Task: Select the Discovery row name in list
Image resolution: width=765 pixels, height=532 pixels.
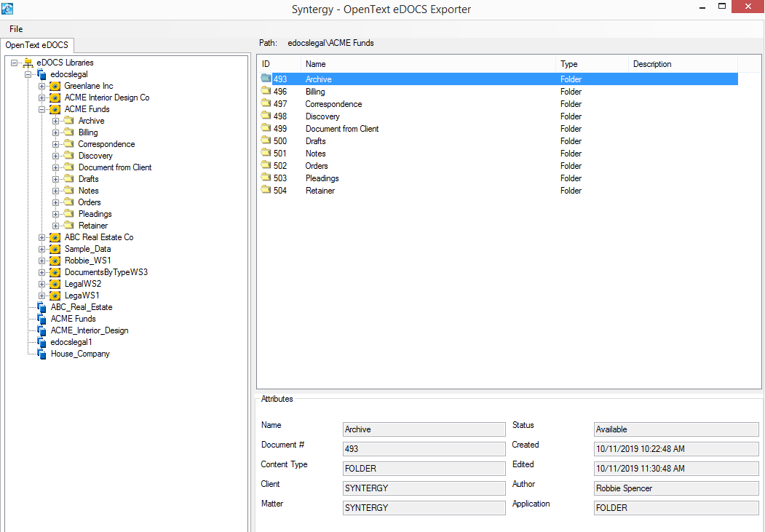Action: (x=322, y=116)
